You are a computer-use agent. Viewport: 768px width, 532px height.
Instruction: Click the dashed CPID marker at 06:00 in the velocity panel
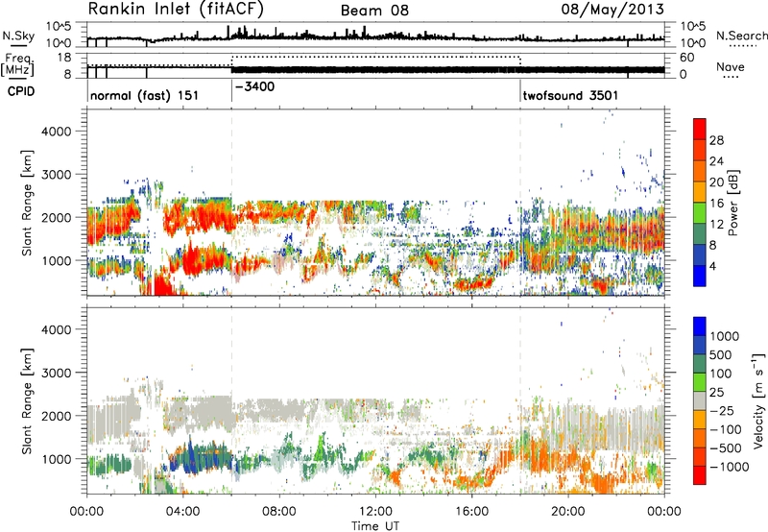pyautogui.click(x=231, y=400)
